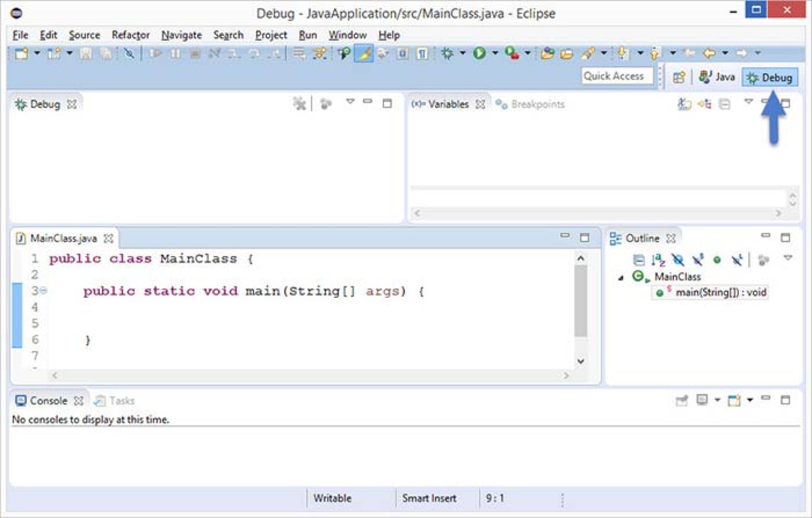Select main(String[]) : void in Outline
Viewport: 812px width, 518px height.
[710, 292]
